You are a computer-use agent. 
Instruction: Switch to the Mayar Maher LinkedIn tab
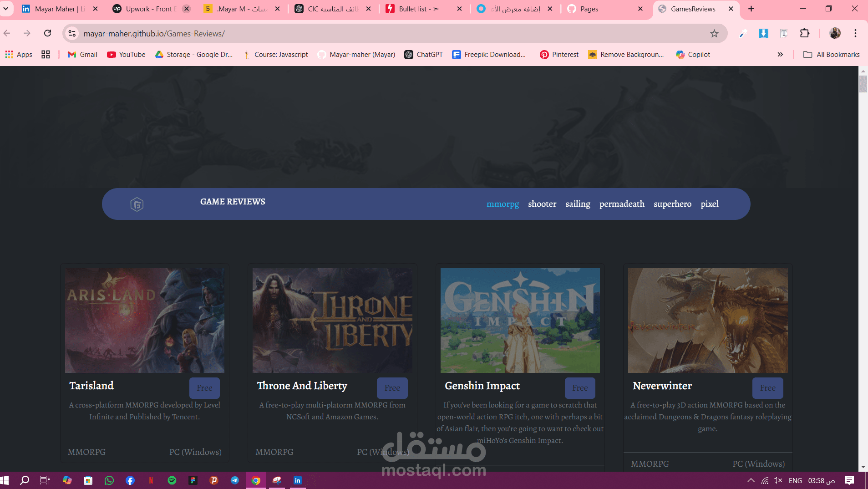click(59, 9)
